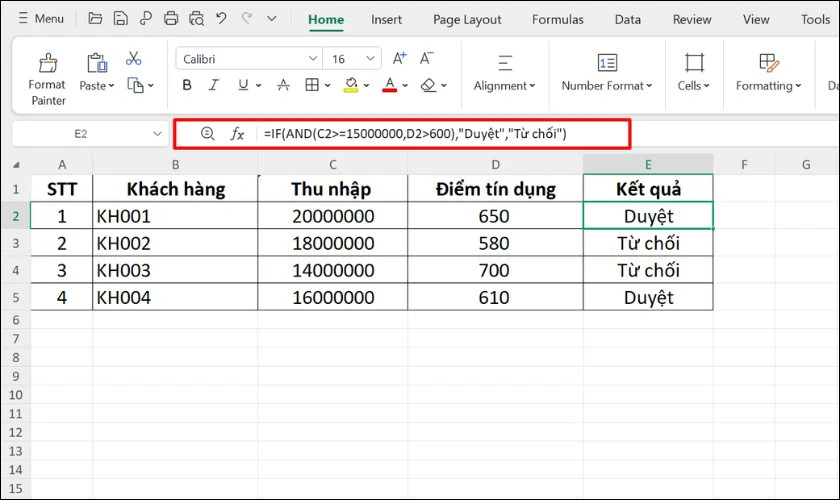The height and width of the screenshot is (500, 840).
Task: Open the Cells menu button
Action: point(694,73)
